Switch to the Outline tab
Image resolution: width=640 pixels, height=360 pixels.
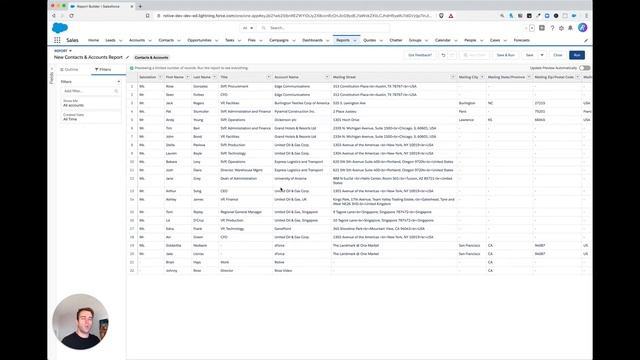69,69
